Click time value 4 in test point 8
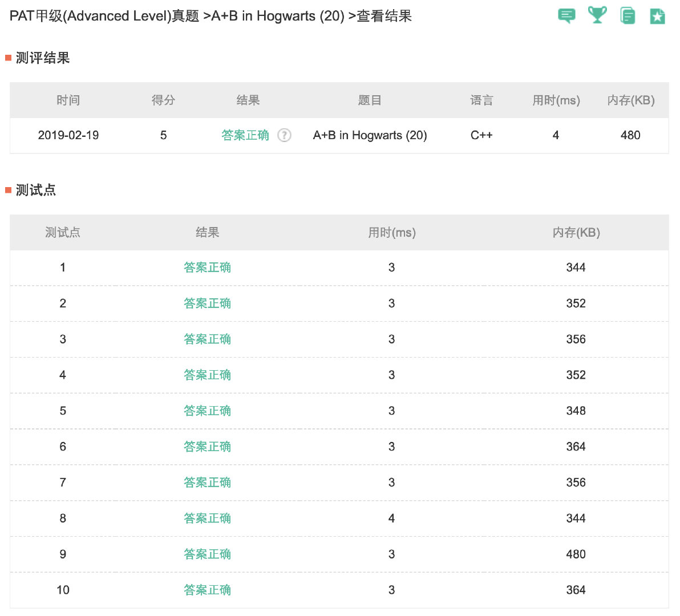Screen dimensions: 680x616 point(391,518)
